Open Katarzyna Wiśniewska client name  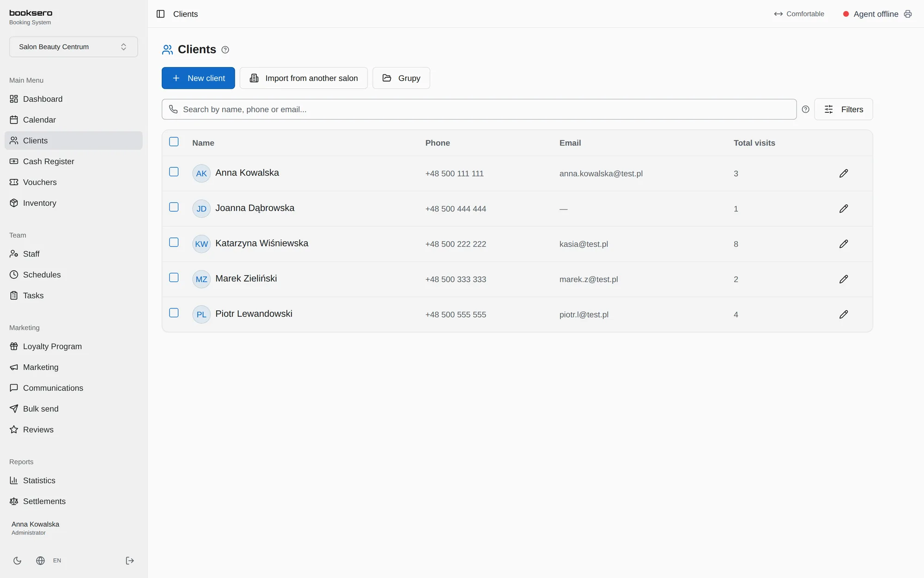pyautogui.click(x=261, y=243)
